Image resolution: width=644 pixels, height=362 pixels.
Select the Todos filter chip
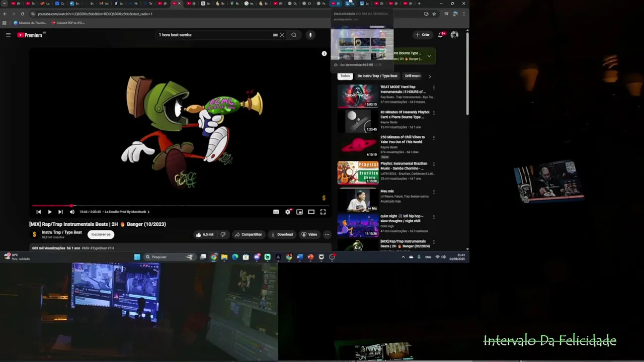345,76
